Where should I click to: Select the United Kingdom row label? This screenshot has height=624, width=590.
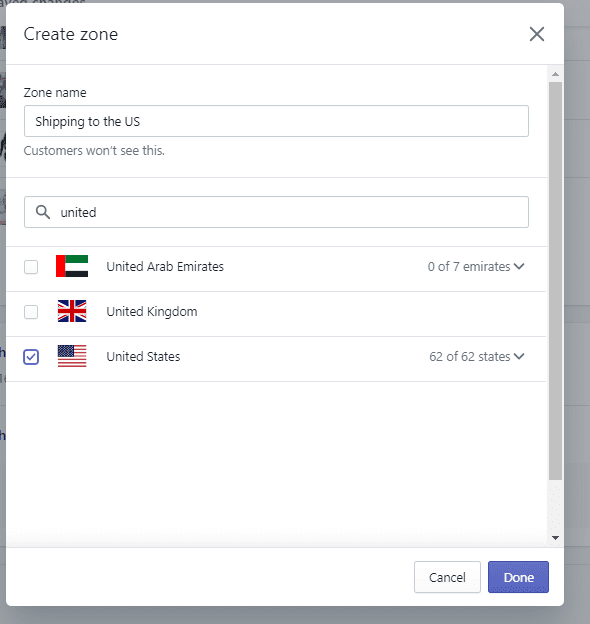pos(152,311)
